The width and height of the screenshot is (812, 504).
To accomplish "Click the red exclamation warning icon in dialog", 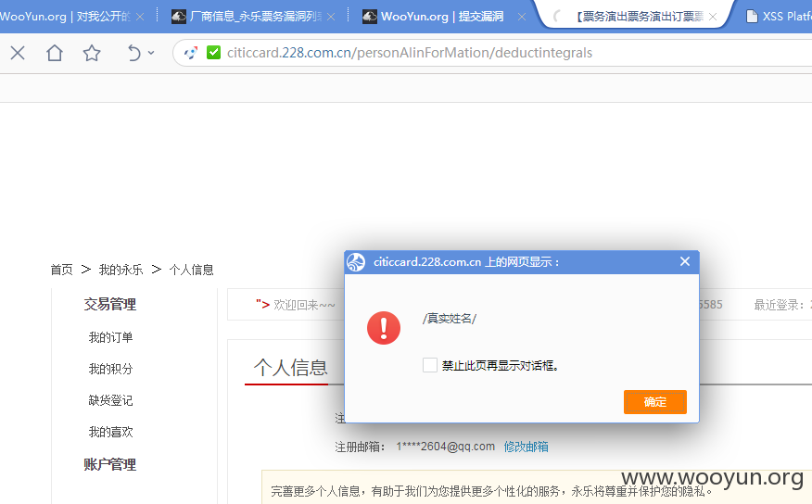I will [x=384, y=328].
